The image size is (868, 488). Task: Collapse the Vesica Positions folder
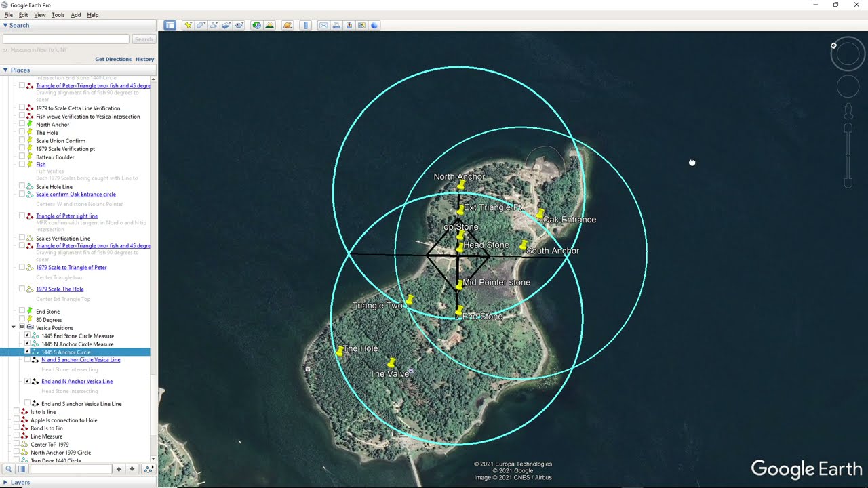[13, 327]
